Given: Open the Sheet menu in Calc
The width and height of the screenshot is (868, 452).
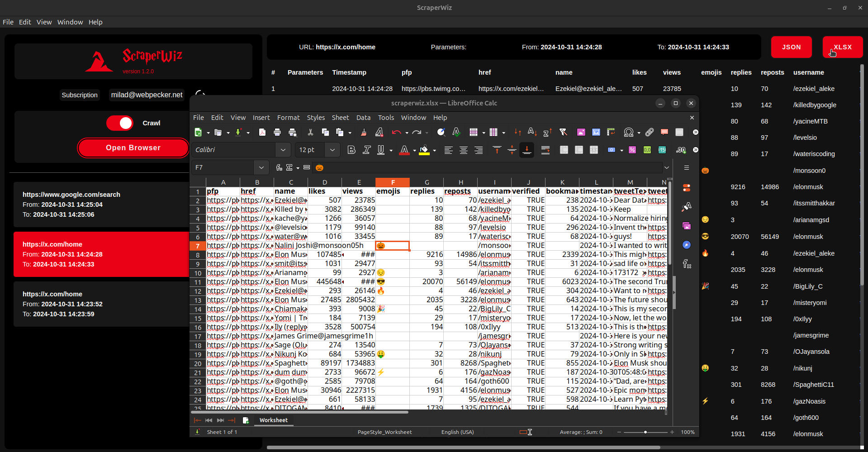Looking at the screenshot, I should point(340,118).
